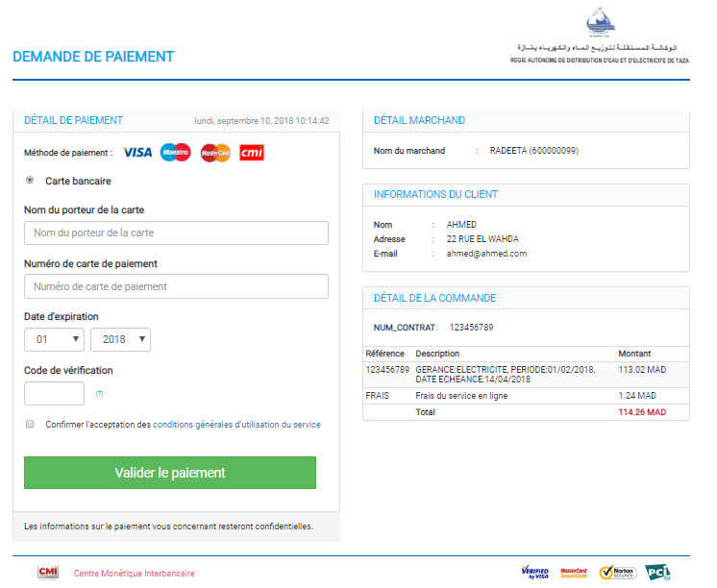Viewport: 717px width, 588px height.
Task: Focus the Numéro de carte de paiement field
Action: 176,286
